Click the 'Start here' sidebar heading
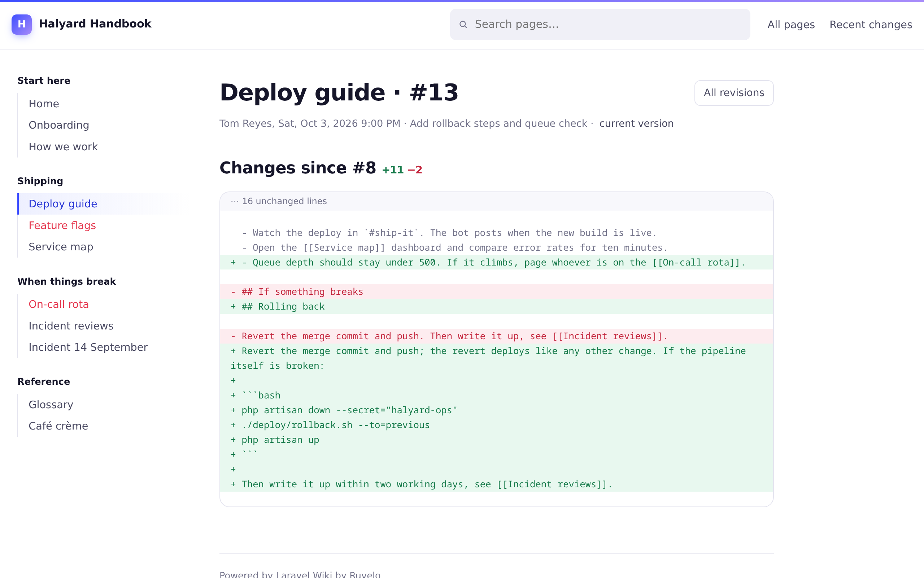The image size is (924, 578). tap(44, 81)
